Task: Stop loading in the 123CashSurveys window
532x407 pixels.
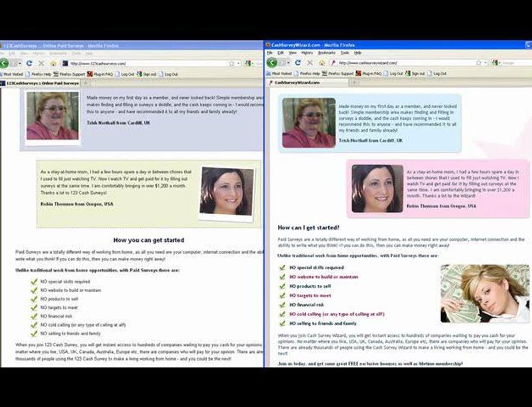Action: tap(41, 63)
